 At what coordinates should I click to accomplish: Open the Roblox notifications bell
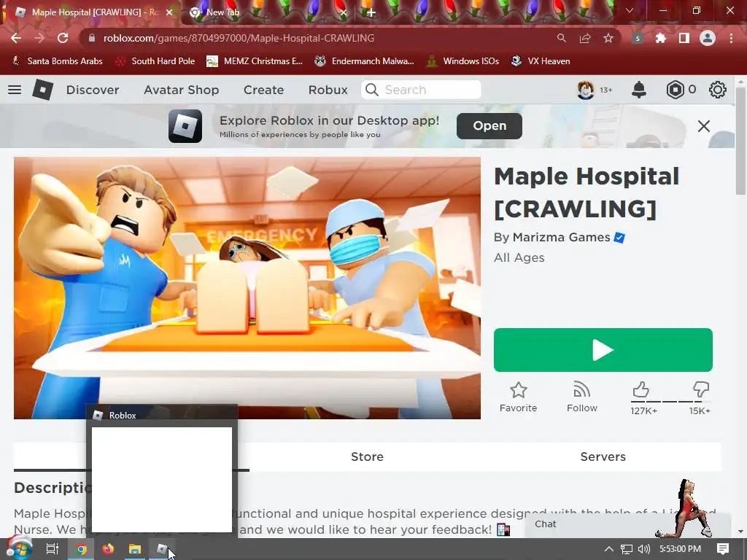tap(639, 90)
